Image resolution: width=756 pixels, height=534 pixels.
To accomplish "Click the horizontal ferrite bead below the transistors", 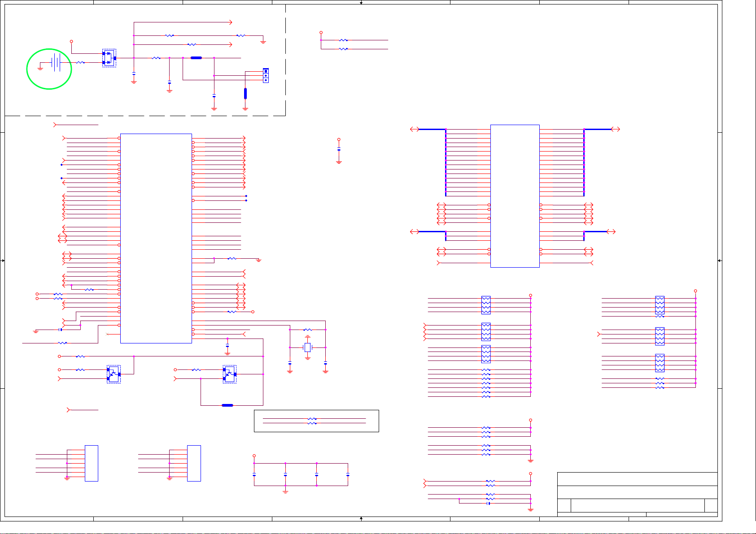I will [x=227, y=405].
